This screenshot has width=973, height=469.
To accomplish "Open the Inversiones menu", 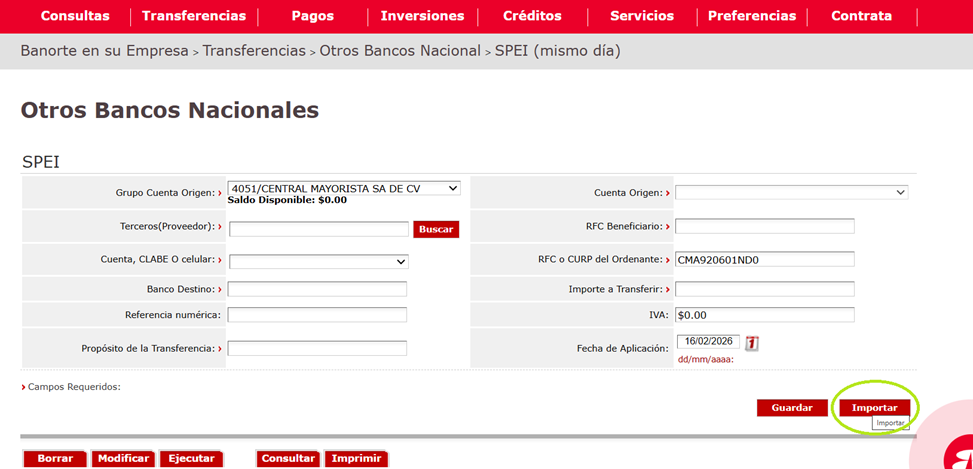I will [x=422, y=16].
